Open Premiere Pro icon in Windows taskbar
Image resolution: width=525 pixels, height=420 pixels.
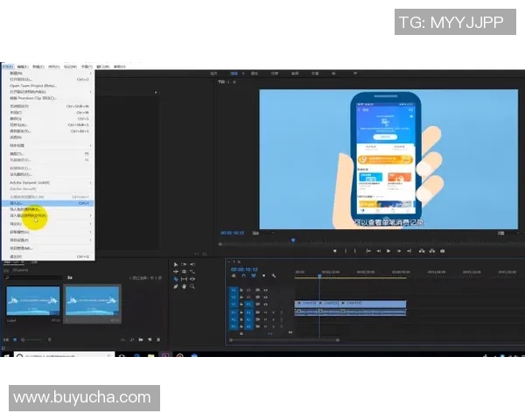pyautogui.click(x=164, y=355)
